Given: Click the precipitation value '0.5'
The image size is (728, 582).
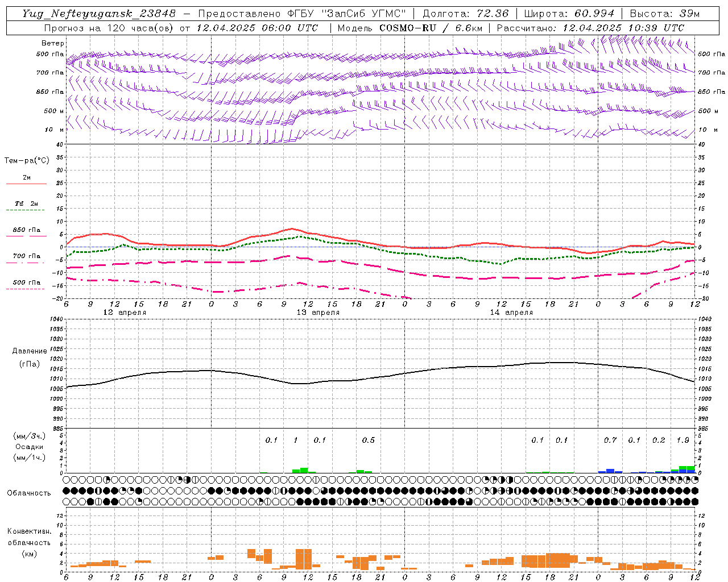Looking at the screenshot, I should point(369,440).
